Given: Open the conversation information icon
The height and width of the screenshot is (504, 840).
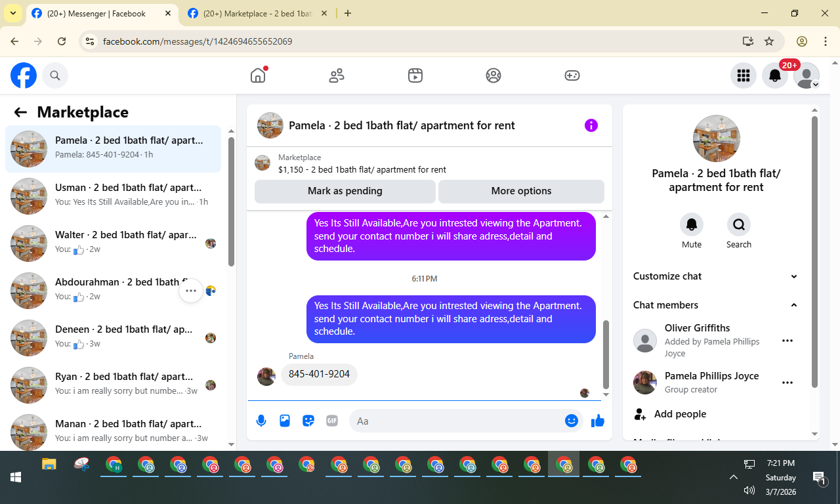Looking at the screenshot, I should pyautogui.click(x=591, y=125).
